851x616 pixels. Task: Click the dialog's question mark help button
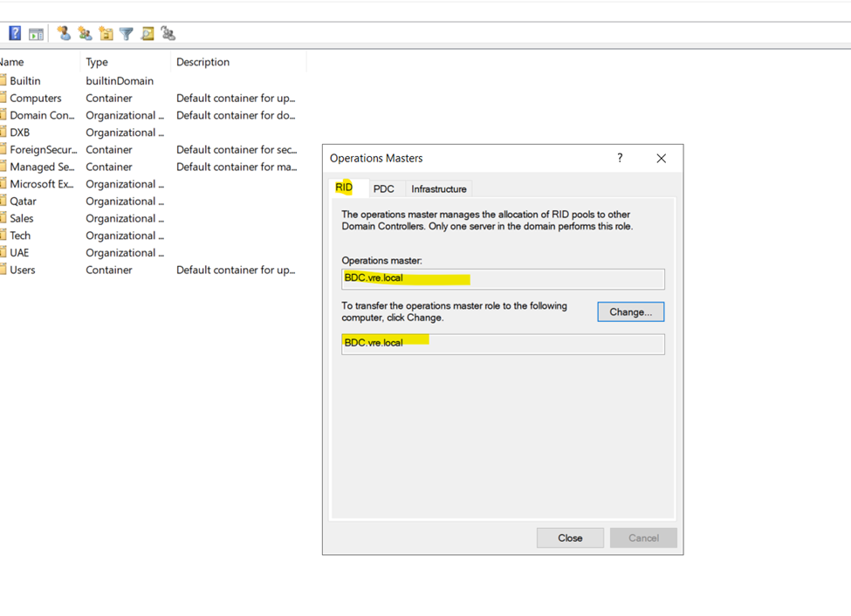[x=620, y=158]
